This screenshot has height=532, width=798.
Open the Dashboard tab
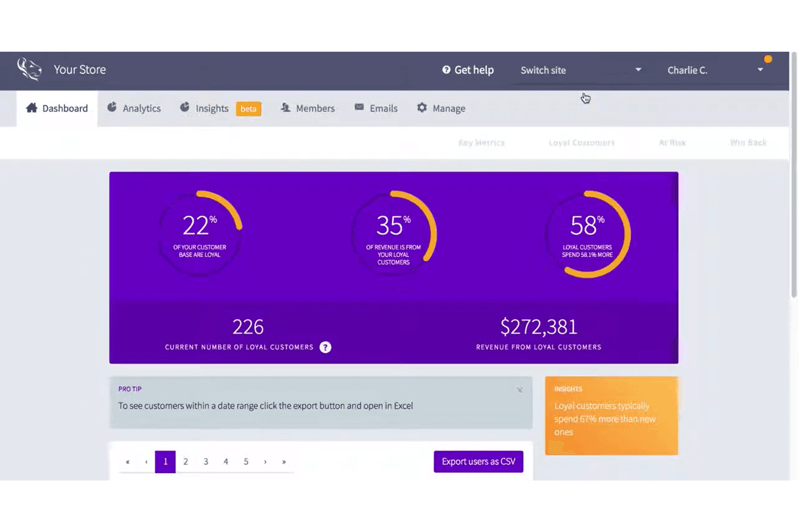tap(57, 108)
